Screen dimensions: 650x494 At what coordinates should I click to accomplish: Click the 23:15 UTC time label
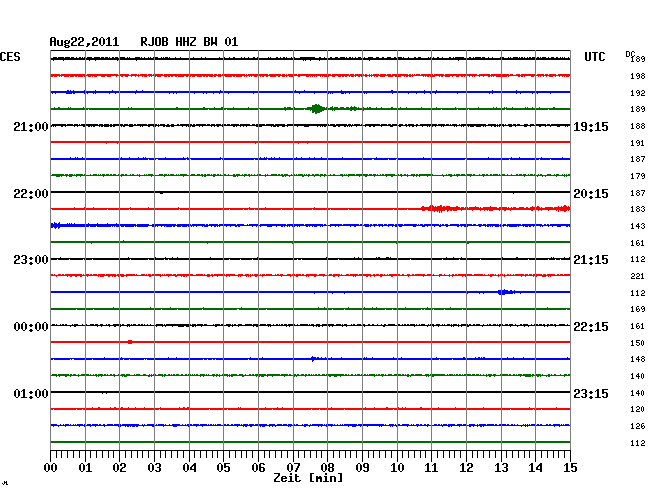pos(591,393)
